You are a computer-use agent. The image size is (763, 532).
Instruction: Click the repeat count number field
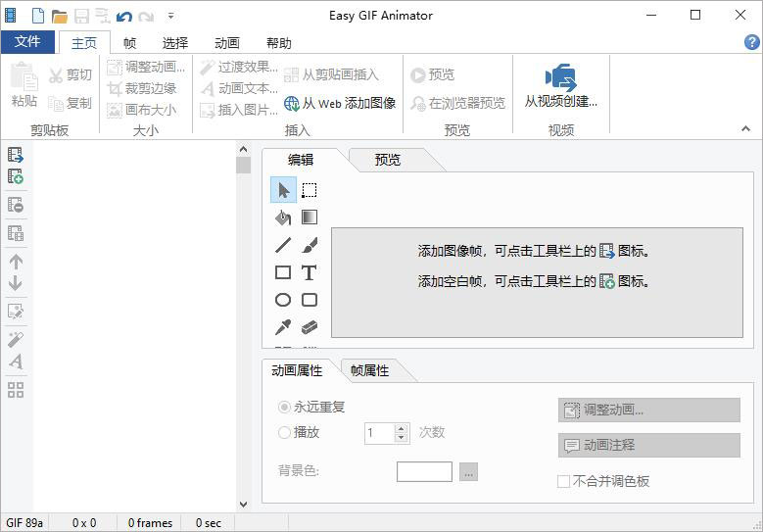[379, 433]
